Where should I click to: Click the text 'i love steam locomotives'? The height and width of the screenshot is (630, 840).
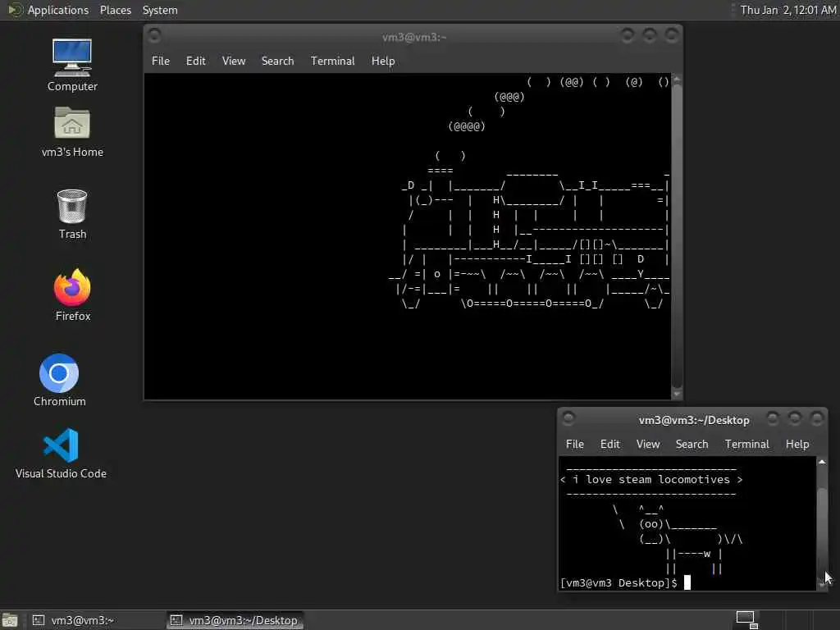pos(651,479)
